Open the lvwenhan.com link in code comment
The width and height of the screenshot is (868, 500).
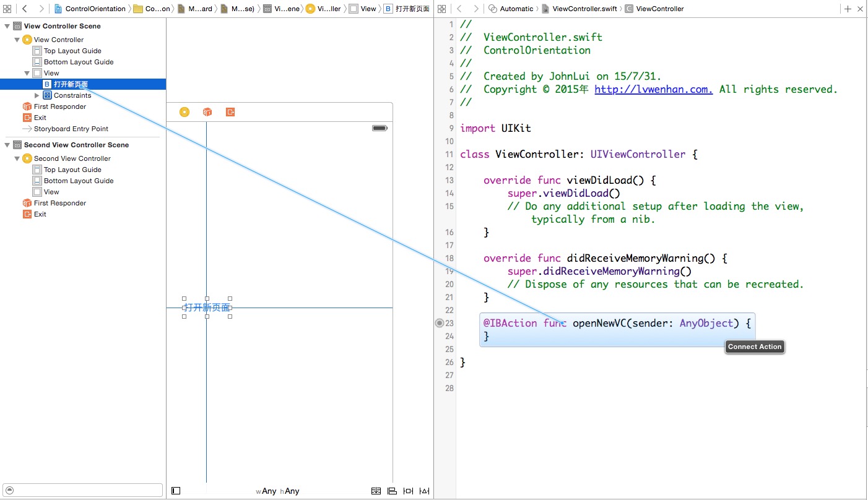click(x=653, y=89)
